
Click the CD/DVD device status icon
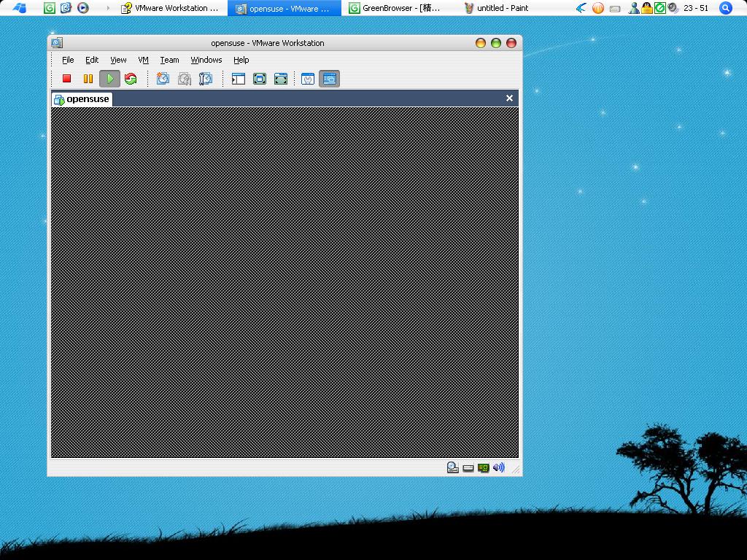tap(452, 467)
